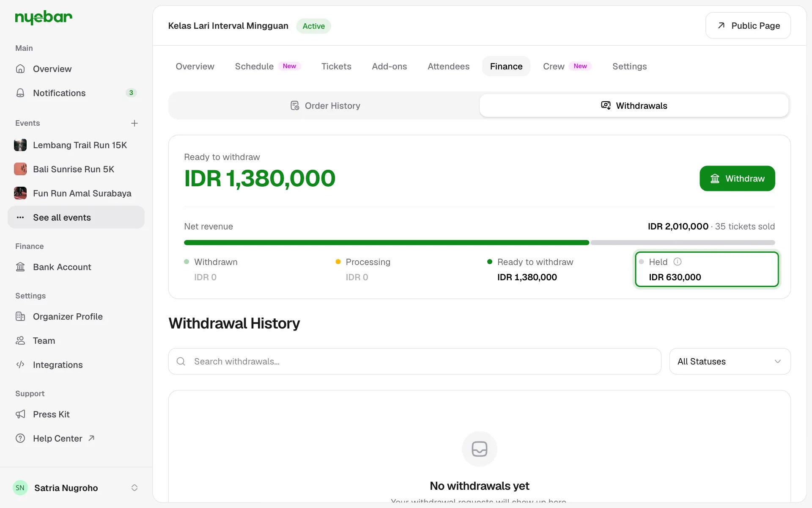Open the All Statuses dropdown
Viewport: 812px width, 508px height.
click(730, 362)
